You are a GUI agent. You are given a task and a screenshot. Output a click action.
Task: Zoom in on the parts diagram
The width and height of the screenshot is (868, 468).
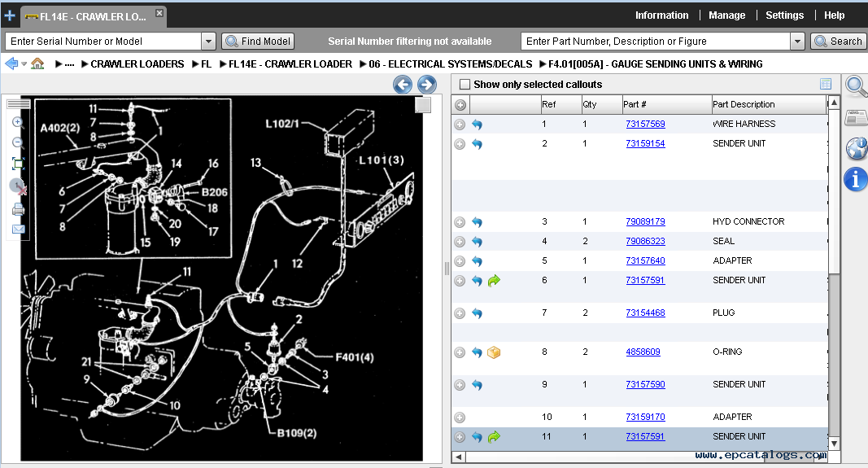tap(18, 123)
